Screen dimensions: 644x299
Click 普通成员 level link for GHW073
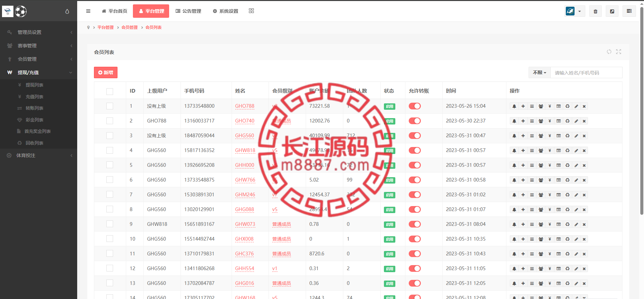tap(282, 224)
